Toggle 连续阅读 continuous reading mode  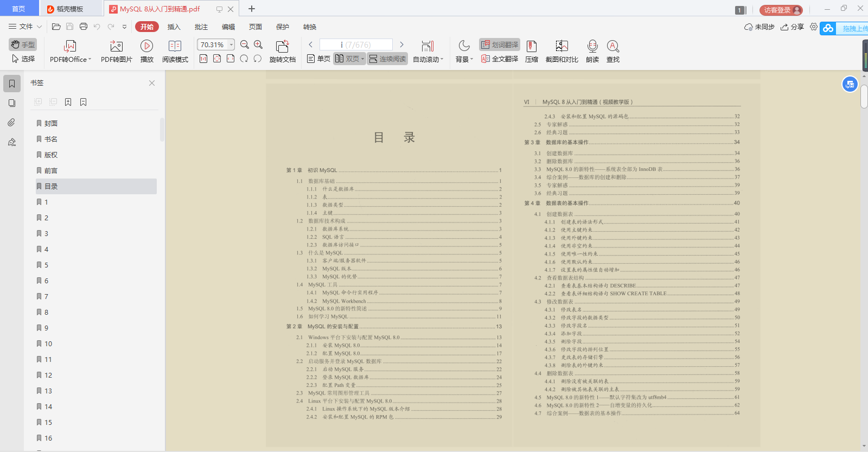coord(387,59)
